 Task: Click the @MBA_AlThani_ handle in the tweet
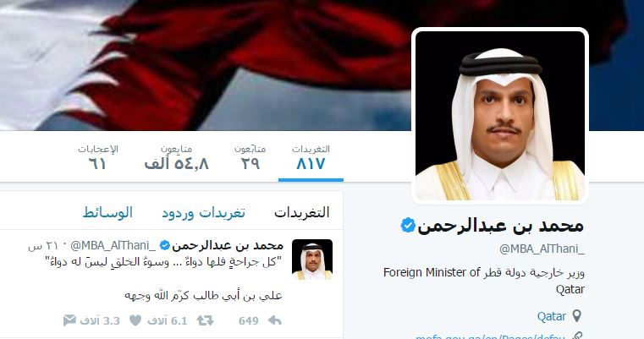[x=113, y=245]
